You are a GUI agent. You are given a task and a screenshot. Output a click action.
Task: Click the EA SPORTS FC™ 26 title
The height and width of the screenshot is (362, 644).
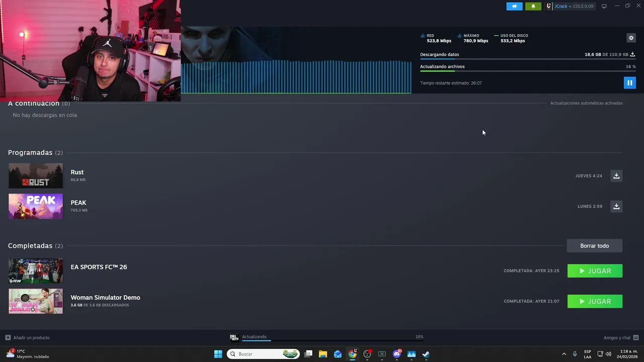99,267
